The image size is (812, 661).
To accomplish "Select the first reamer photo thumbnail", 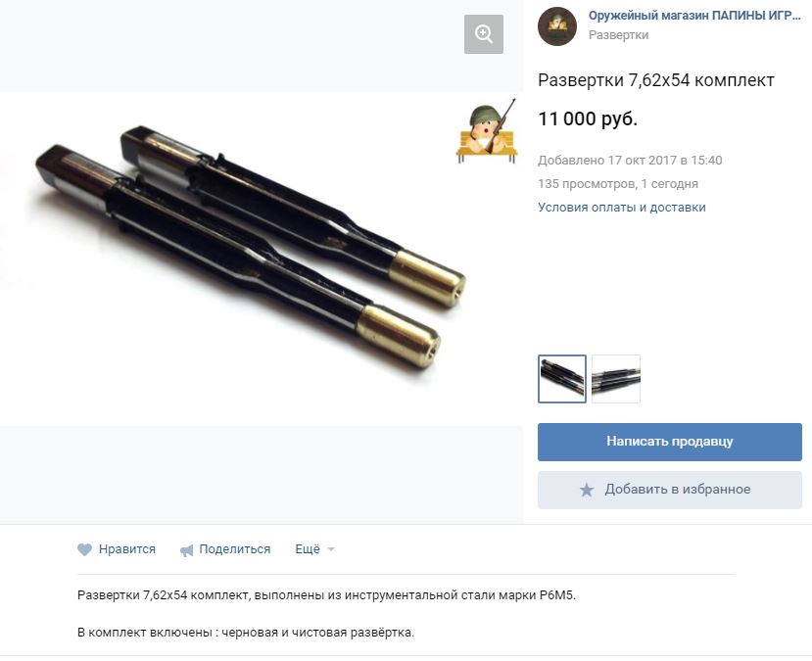I will (x=562, y=379).
